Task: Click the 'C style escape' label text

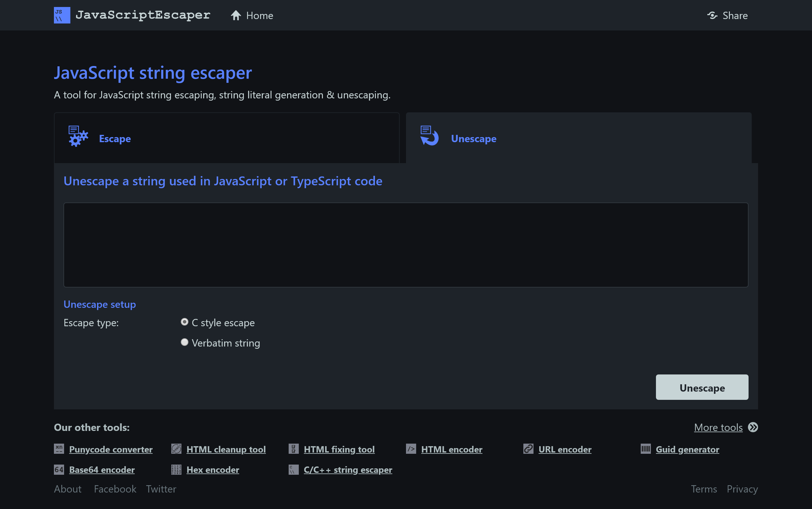Action: (223, 323)
